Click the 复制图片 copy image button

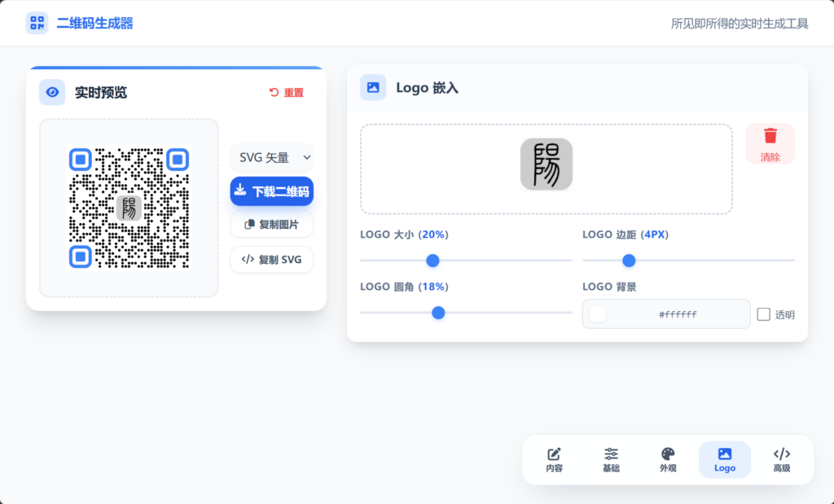pos(271,225)
